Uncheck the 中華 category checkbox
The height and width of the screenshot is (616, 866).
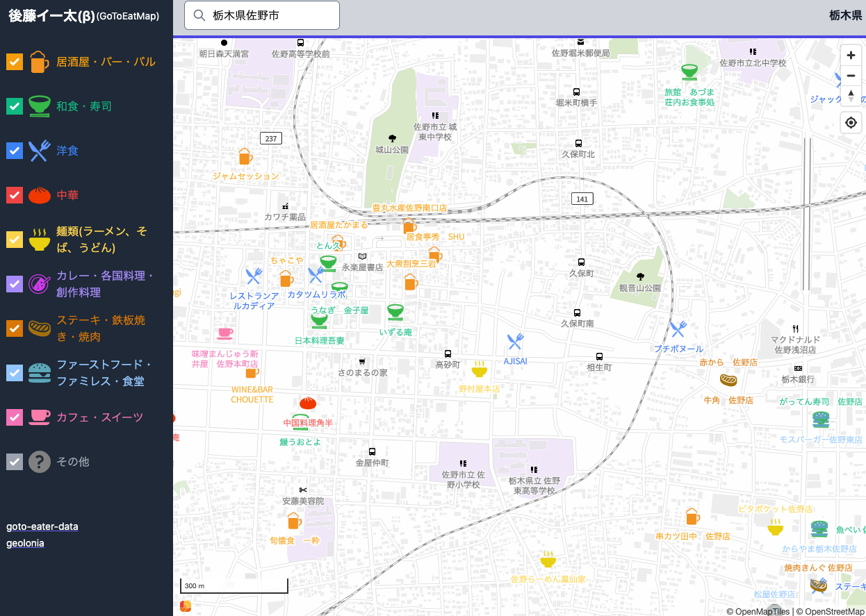15,195
